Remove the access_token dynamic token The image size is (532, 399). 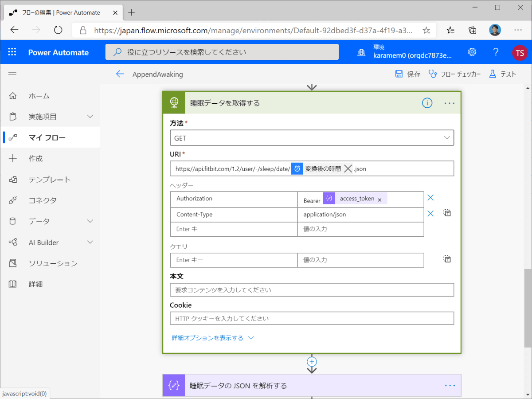tap(379, 199)
